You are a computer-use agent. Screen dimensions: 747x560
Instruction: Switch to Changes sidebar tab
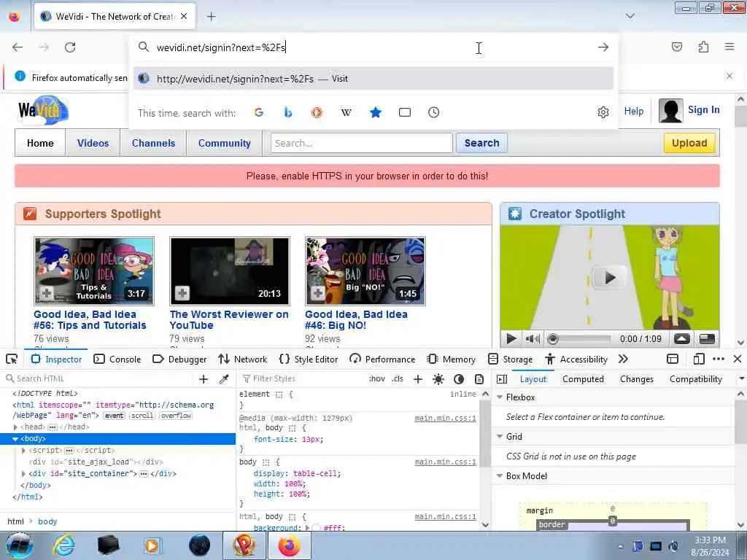(636, 379)
